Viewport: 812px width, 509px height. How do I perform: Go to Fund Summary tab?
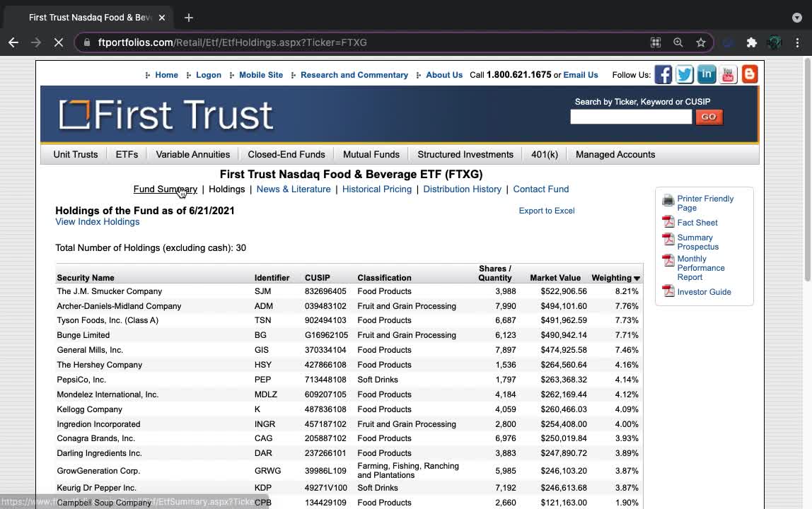[166, 189]
